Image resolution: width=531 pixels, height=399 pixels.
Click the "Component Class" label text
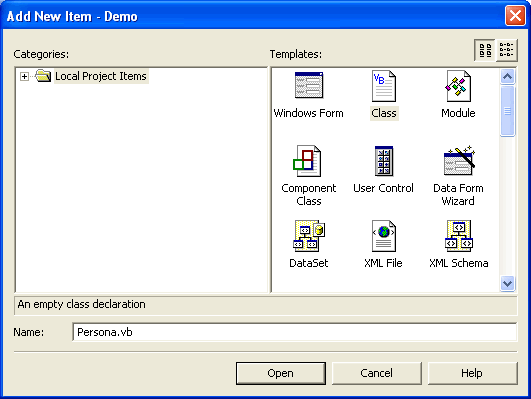309,194
